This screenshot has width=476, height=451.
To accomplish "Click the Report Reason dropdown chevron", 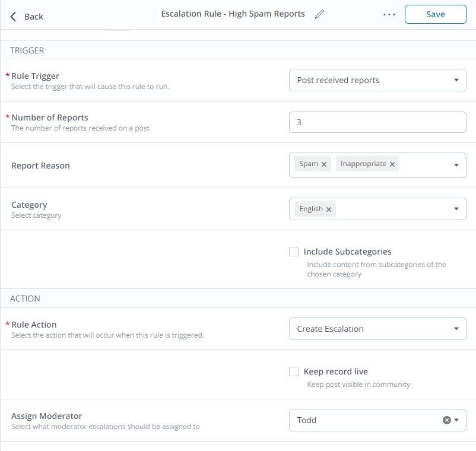I will pos(456,165).
